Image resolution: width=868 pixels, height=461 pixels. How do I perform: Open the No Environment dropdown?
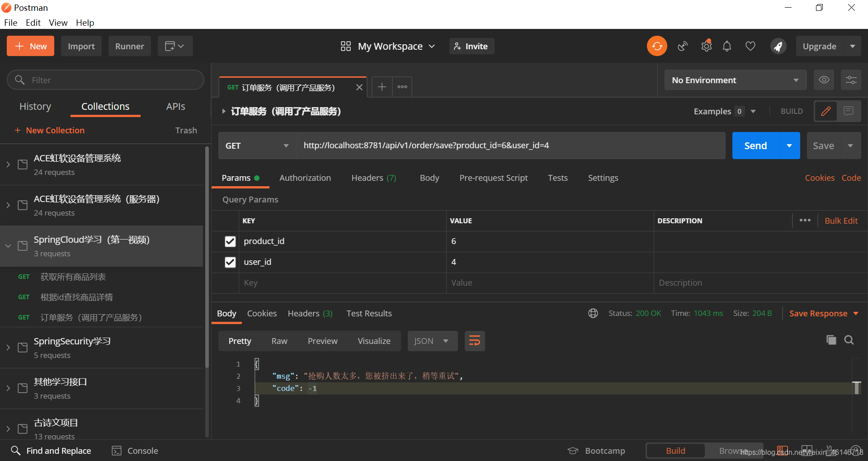click(x=736, y=80)
